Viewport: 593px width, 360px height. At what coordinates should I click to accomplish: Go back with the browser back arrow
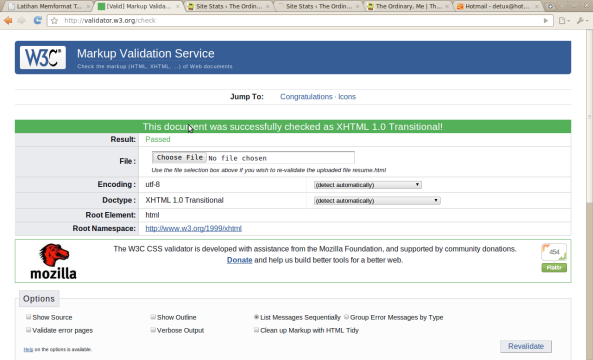pos(8,20)
